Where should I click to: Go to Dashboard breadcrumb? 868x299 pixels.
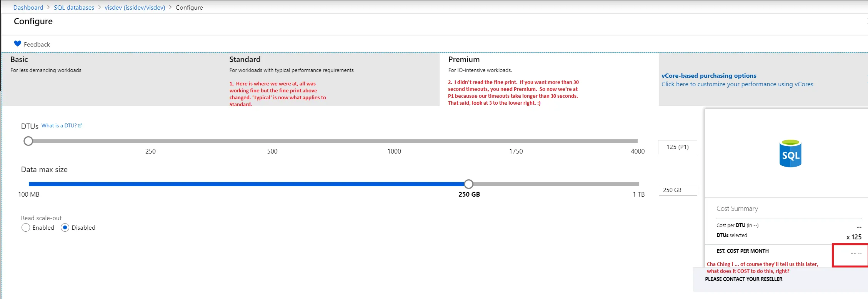click(x=28, y=7)
